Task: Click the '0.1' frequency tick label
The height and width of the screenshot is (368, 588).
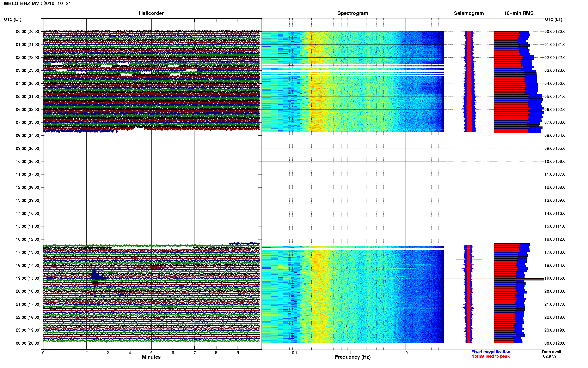Action: (295, 353)
